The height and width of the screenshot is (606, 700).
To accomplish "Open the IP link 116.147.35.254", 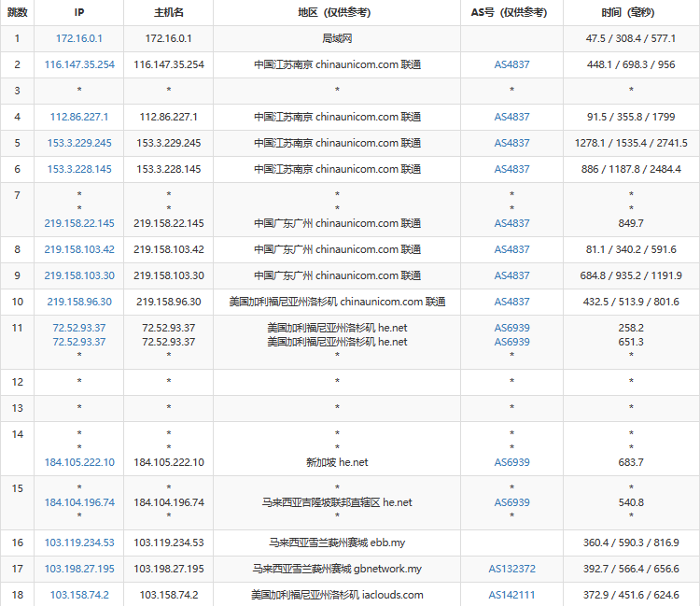I will (x=79, y=64).
